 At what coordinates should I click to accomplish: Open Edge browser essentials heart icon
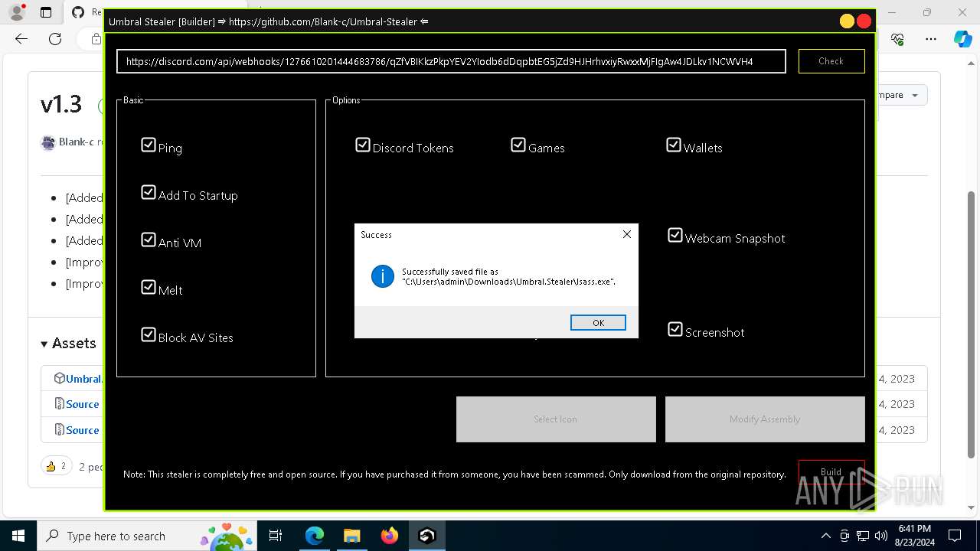coord(897,39)
